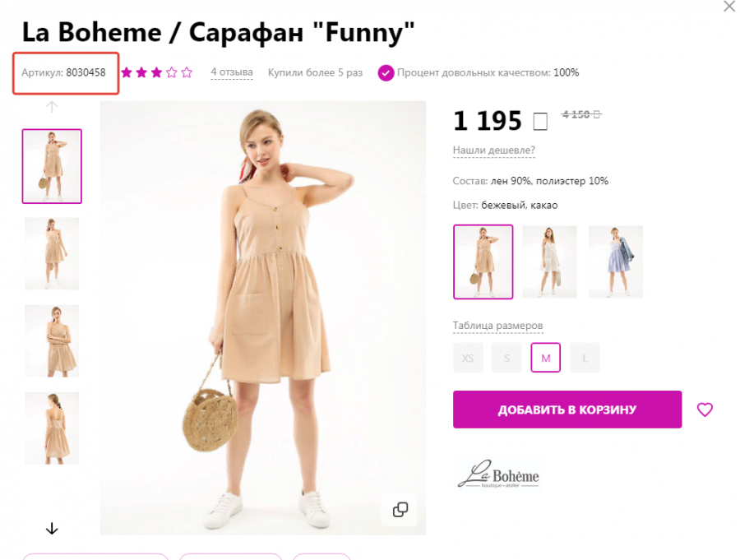Image resolution: width=740 pixels, height=560 pixels.
Task: Pick size S option
Action: click(x=506, y=358)
